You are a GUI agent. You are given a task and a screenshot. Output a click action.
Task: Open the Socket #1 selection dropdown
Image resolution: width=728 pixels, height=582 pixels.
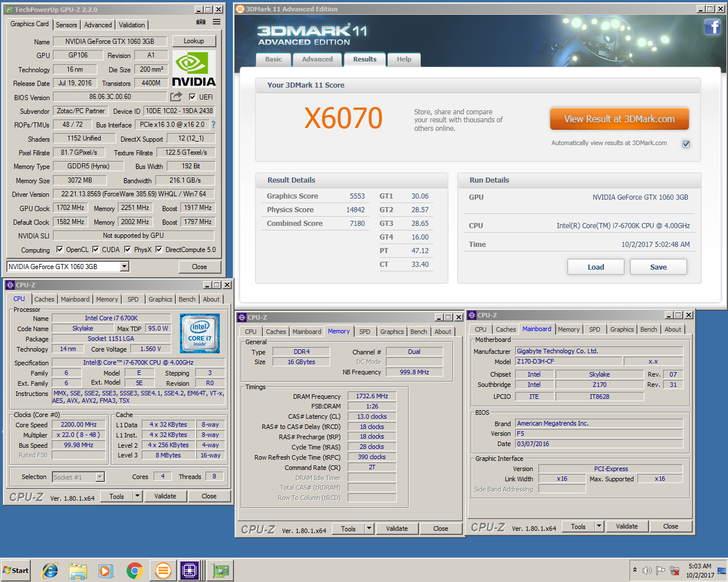100,477
